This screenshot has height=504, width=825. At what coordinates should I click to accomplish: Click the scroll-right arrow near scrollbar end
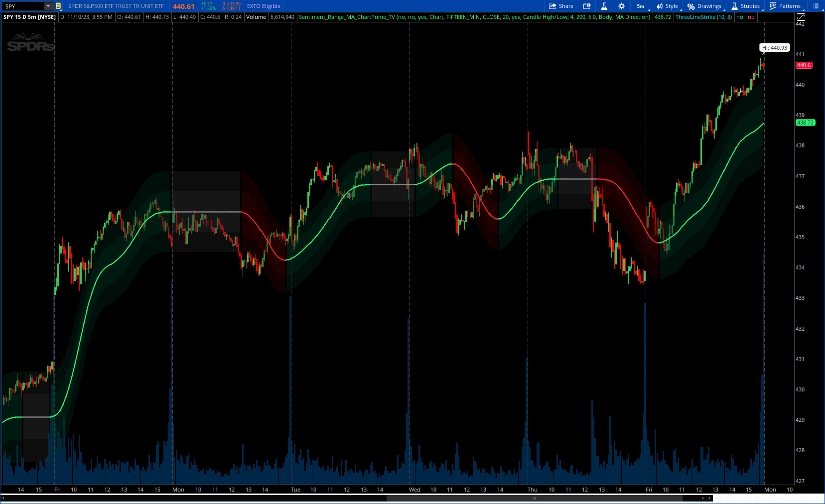tap(709, 498)
